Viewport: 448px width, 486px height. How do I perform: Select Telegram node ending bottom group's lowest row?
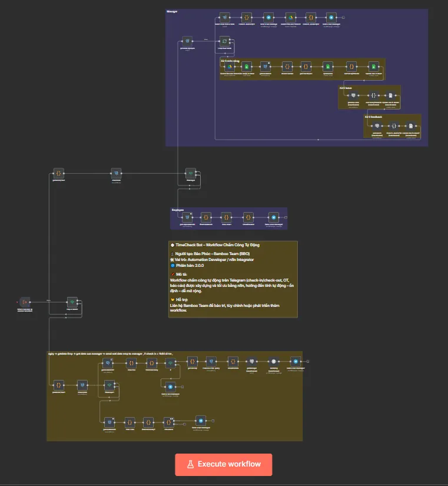(x=200, y=421)
